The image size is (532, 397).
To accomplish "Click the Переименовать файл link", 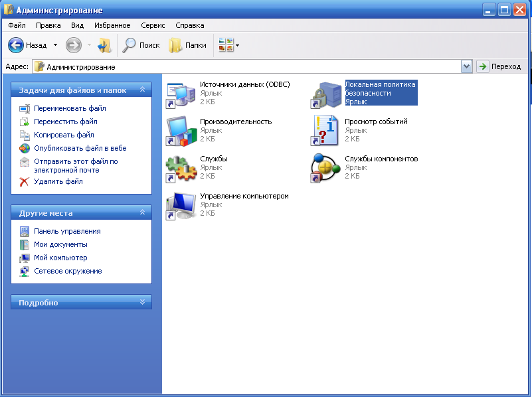I will [x=70, y=108].
